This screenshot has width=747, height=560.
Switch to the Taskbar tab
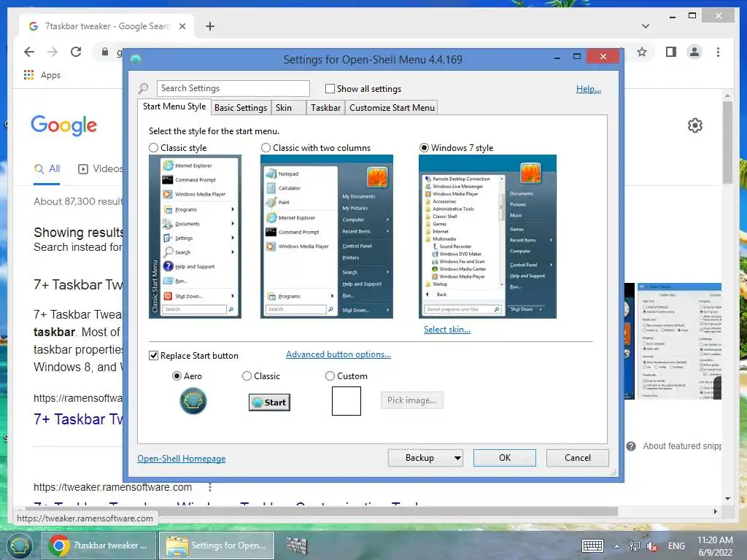[x=326, y=108]
